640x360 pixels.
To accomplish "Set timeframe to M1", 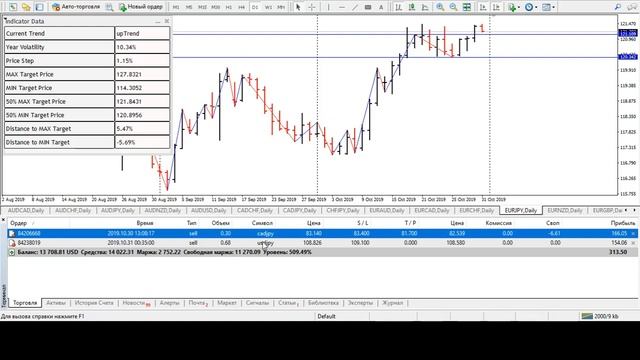I will coord(176,7).
